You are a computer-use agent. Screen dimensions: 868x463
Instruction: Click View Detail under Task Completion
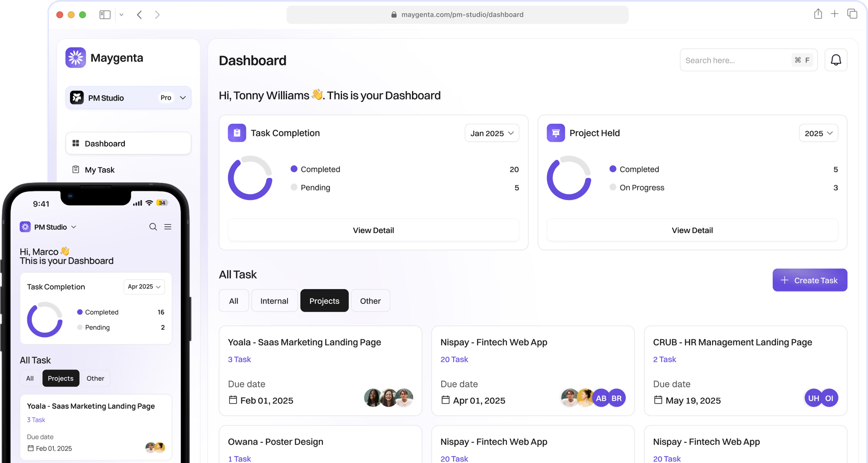[373, 230]
